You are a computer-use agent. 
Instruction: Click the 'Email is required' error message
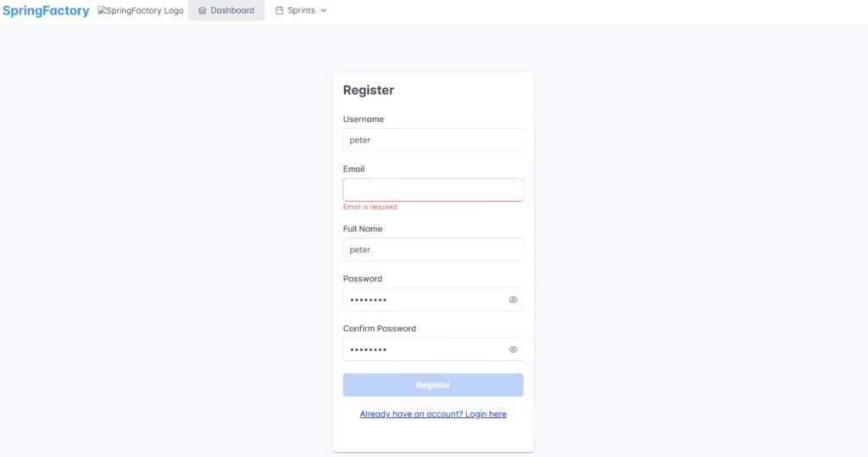(x=370, y=207)
